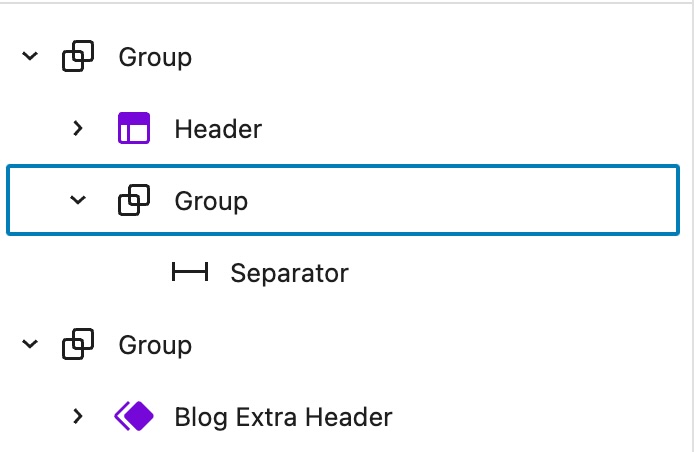This screenshot has width=694, height=452.
Task: Select Group label above Blog Extra Header
Action: tap(155, 345)
